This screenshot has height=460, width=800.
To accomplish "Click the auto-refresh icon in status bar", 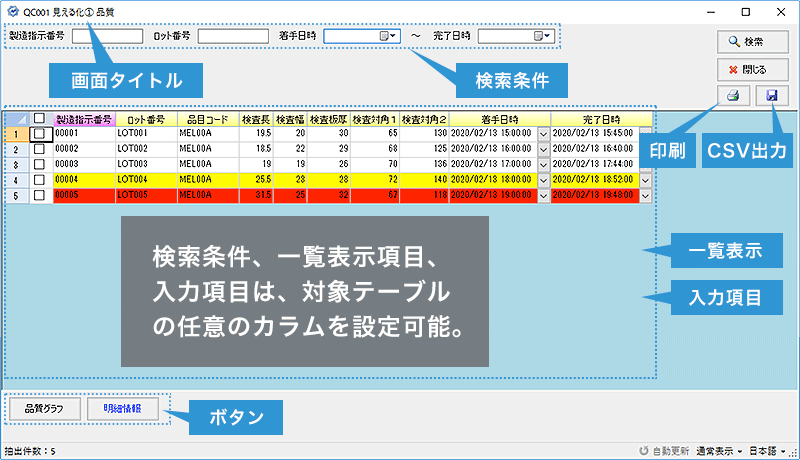I will [643, 452].
